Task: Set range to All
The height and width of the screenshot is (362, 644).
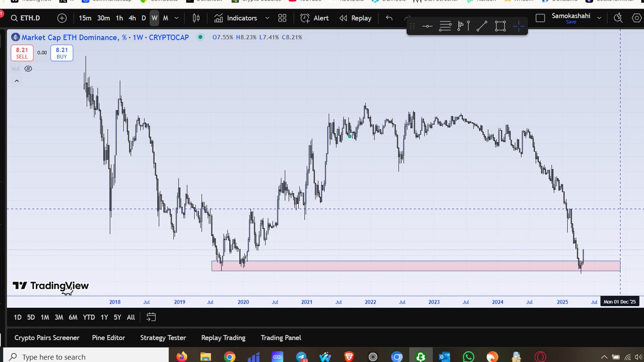Action: [131, 317]
